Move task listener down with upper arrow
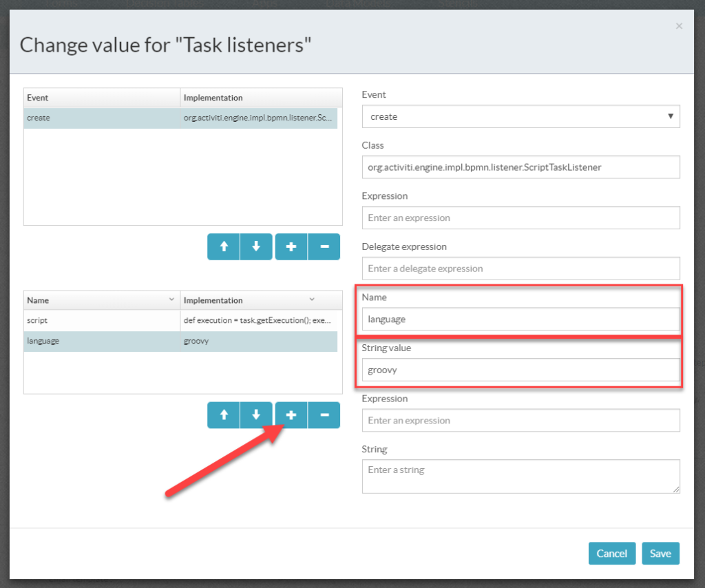 (x=256, y=246)
